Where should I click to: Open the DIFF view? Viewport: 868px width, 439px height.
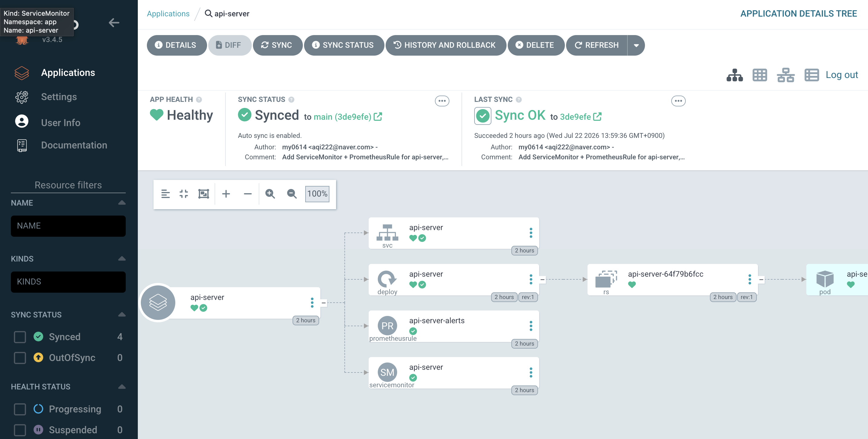229,45
